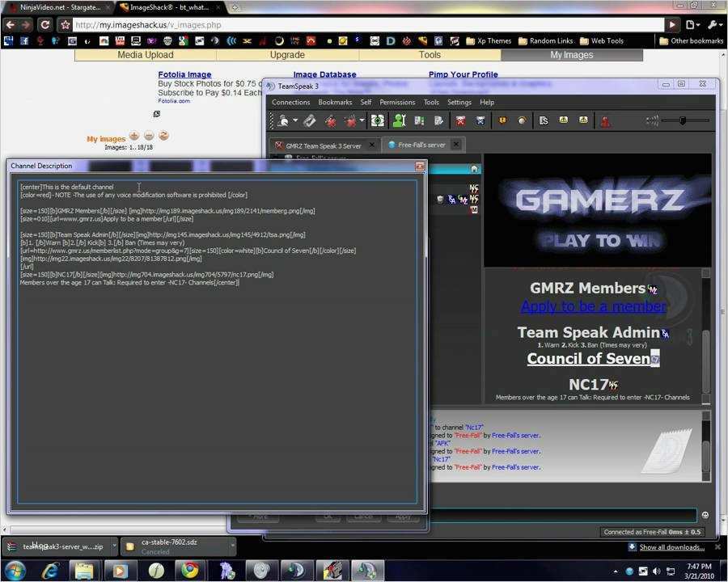Click the TeamSpeak Disconnect plug icon
This screenshot has width=728, height=582.
pyautogui.click(x=310, y=121)
